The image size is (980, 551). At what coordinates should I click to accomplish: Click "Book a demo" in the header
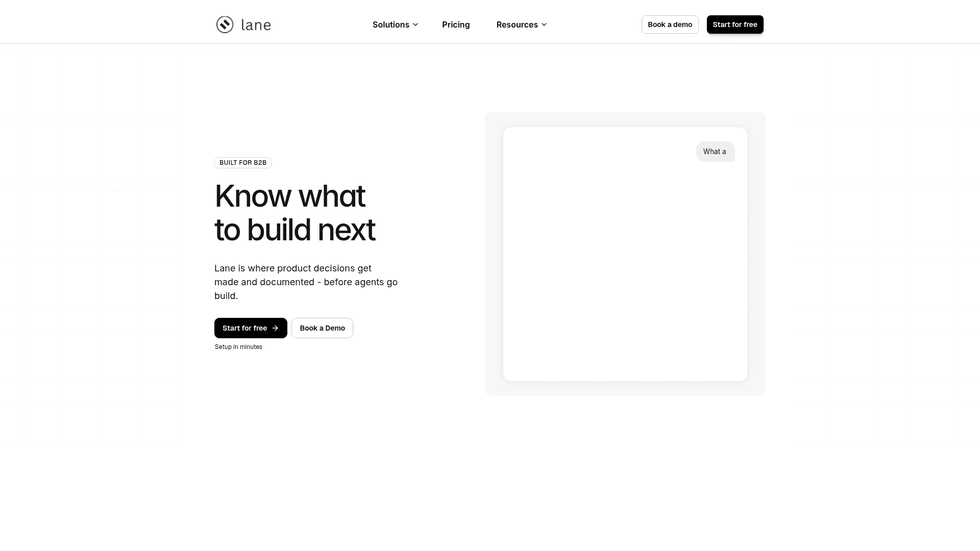point(670,24)
